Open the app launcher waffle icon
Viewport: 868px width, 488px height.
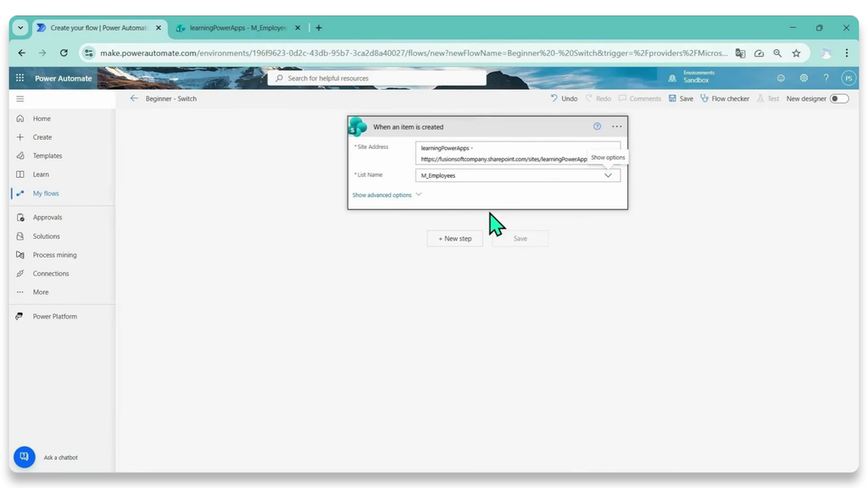tap(20, 78)
